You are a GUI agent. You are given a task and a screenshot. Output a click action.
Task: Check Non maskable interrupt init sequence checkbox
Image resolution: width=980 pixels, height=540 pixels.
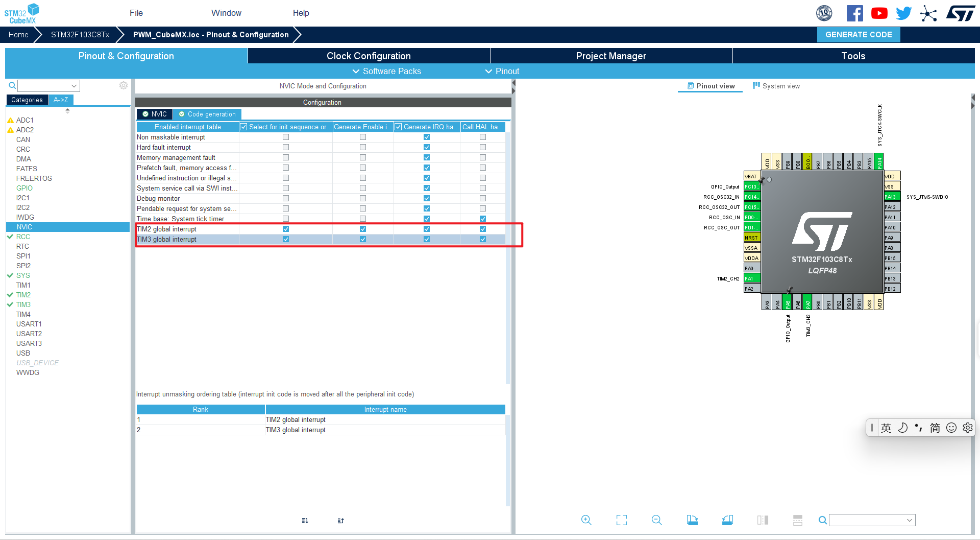(x=286, y=137)
